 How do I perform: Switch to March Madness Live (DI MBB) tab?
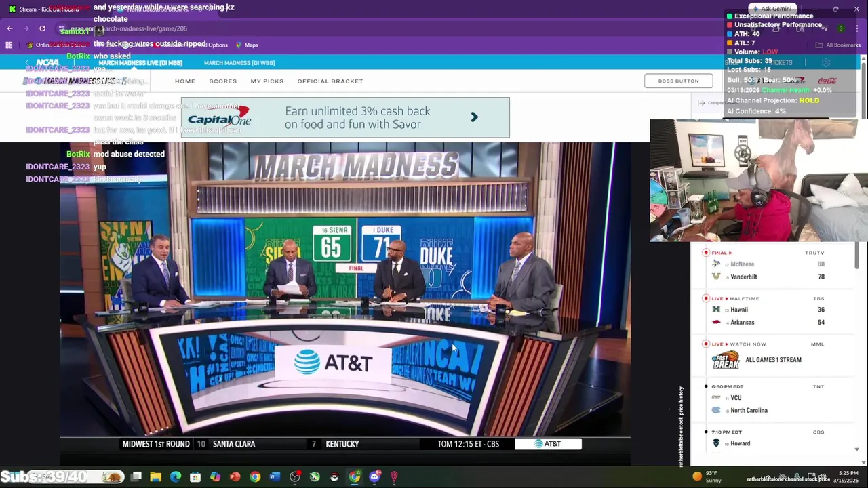tap(140, 62)
